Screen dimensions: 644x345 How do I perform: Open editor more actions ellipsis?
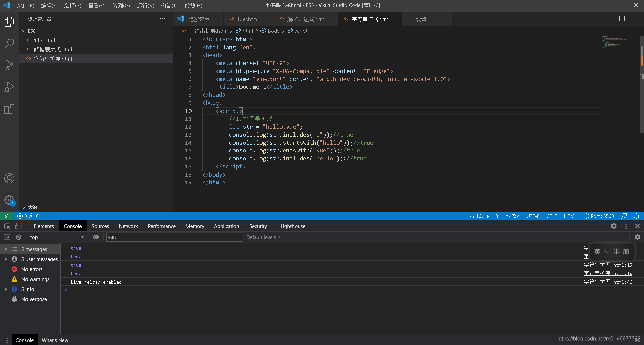(x=635, y=19)
